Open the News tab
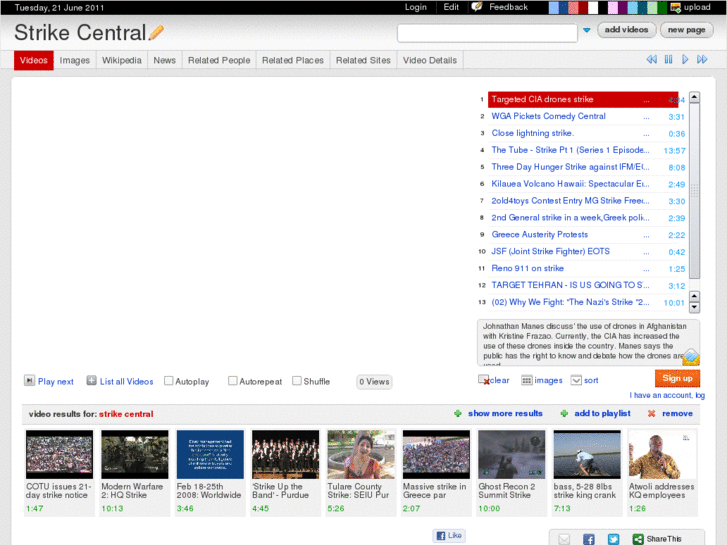Screen dimensions: 727x545 [x=165, y=60]
